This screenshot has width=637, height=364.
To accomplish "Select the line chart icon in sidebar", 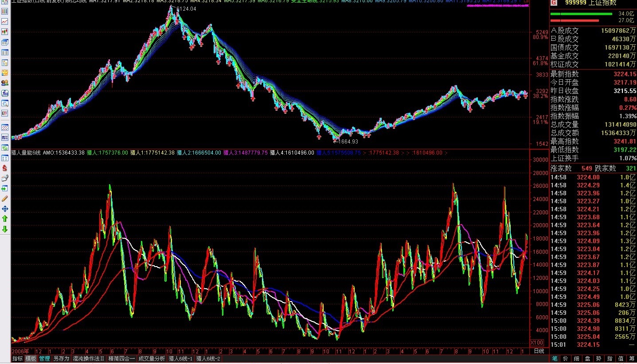I will (5, 21).
